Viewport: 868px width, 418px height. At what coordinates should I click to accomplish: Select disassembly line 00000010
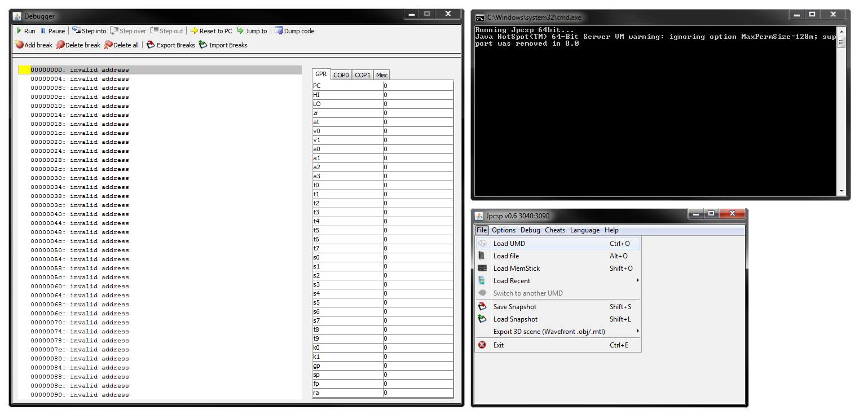click(160, 106)
